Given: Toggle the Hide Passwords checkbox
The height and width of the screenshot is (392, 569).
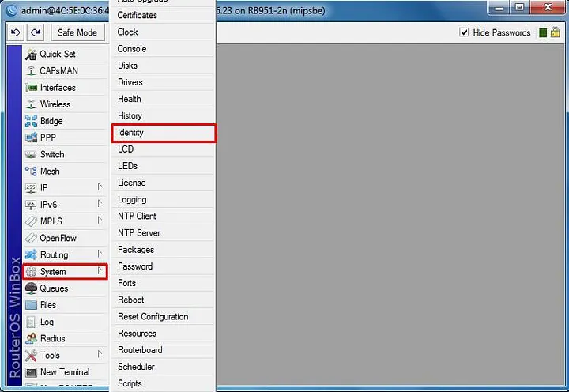Looking at the screenshot, I should click(464, 32).
